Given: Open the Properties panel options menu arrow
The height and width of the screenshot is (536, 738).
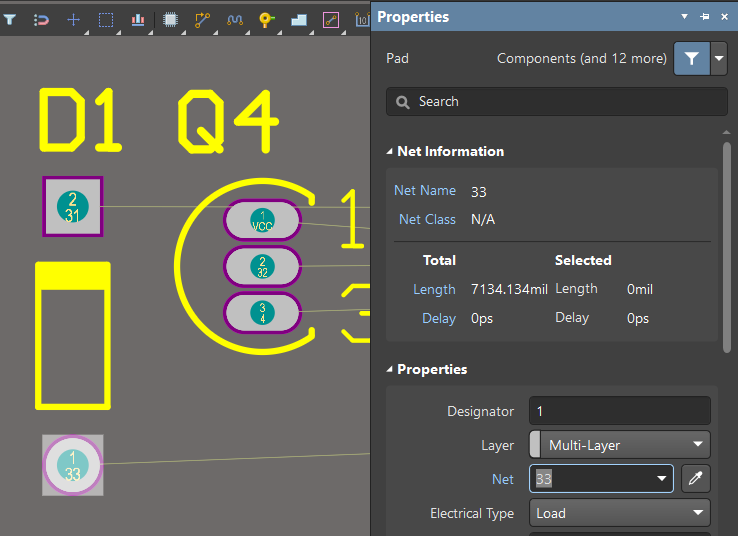Looking at the screenshot, I should click(684, 17).
